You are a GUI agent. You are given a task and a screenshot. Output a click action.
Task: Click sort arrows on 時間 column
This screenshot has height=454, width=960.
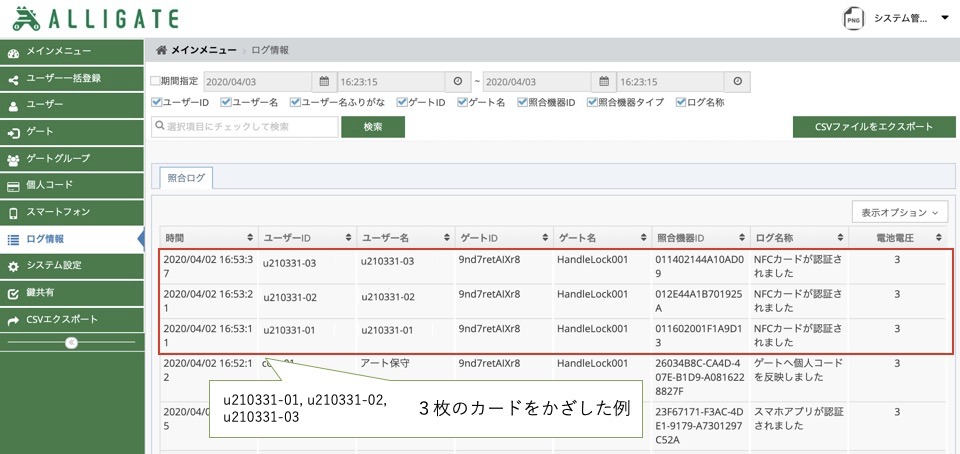tap(250, 238)
